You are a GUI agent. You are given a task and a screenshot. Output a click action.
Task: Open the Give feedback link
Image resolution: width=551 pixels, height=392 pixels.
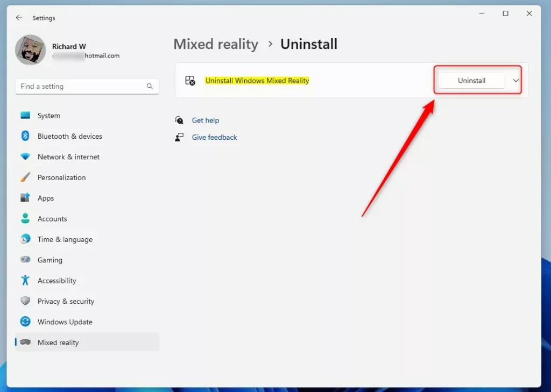pyautogui.click(x=214, y=137)
